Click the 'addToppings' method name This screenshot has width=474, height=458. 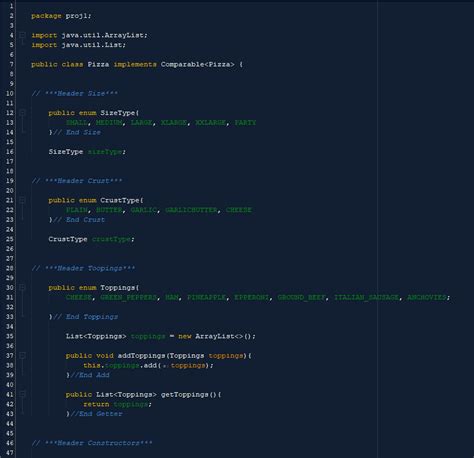click(x=141, y=355)
